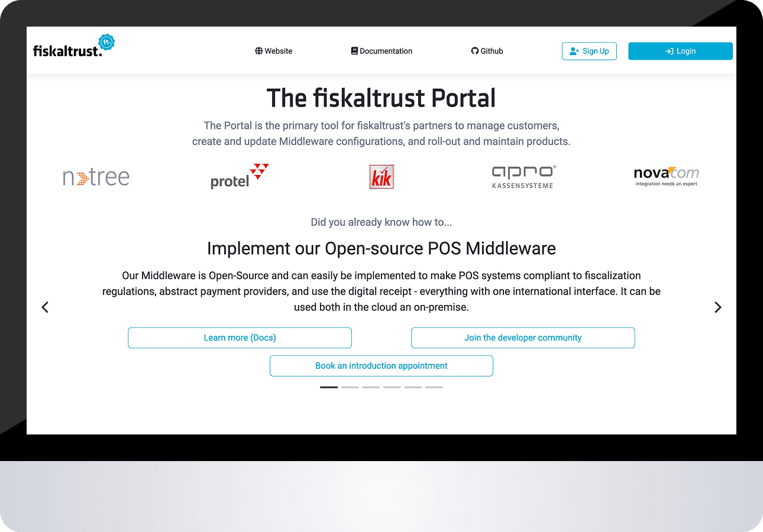Book an introduction appointment
This screenshot has height=532, width=763.
point(381,366)
